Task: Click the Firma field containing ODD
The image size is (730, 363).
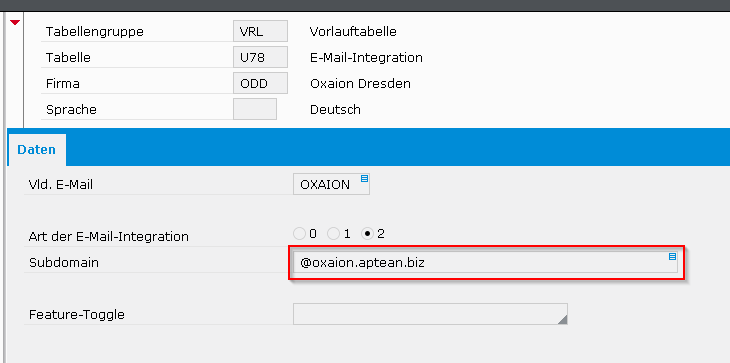Action: click(x=260, y=83)
